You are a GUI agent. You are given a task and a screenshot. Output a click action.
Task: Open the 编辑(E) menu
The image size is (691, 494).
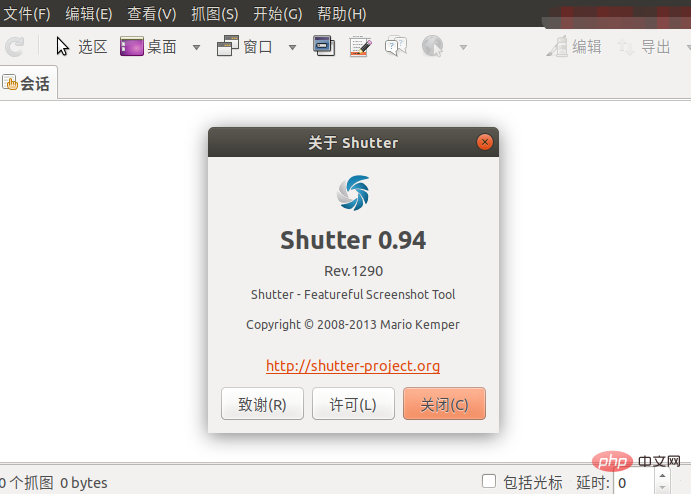pyautogui.click(x=89, y=14)
